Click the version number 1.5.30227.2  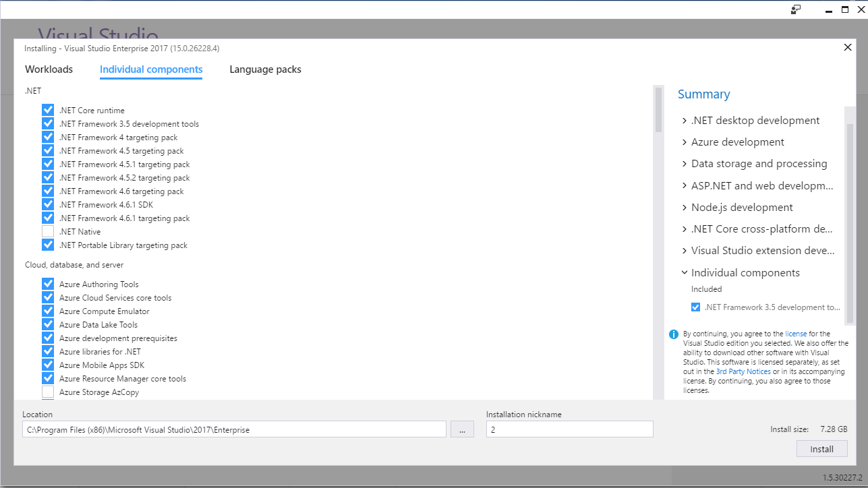[843, 478]
